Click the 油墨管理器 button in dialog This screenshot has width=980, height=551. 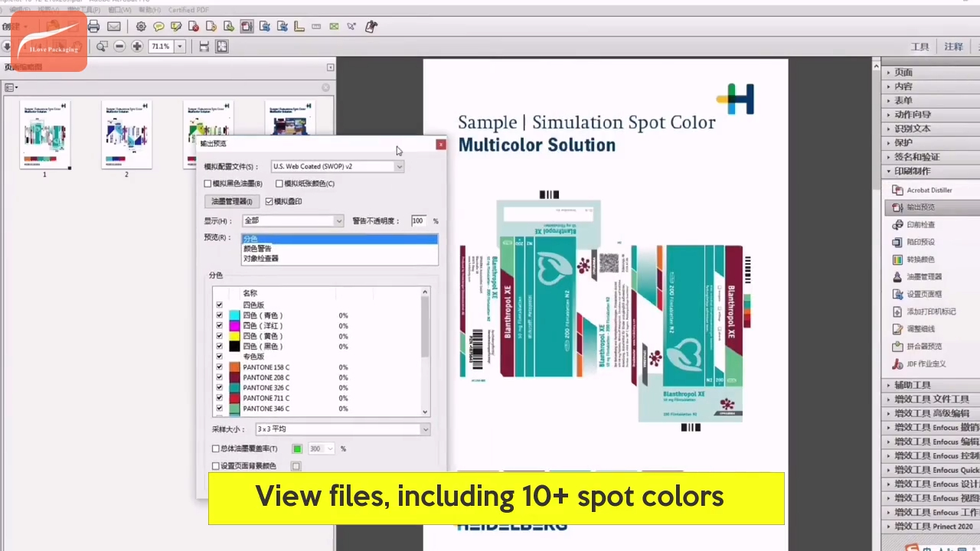(x=232, y=202)
